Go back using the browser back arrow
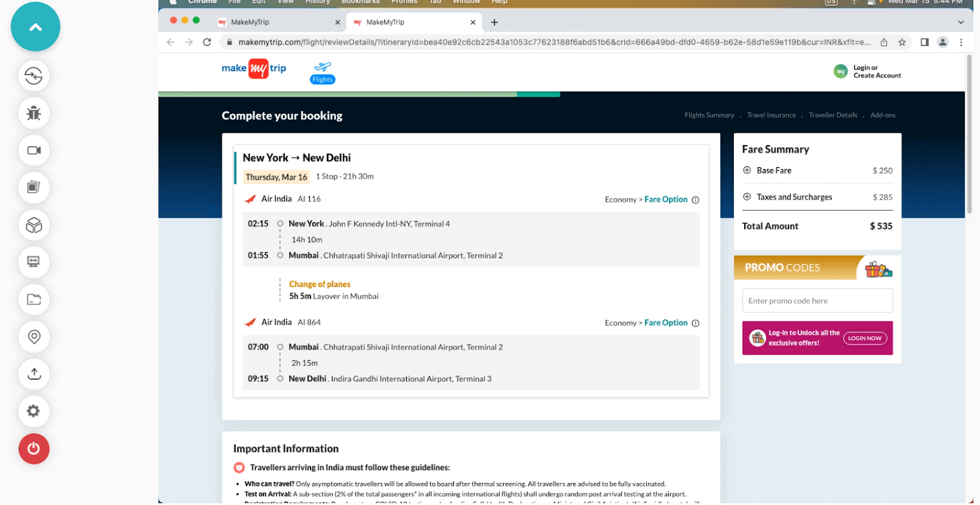The width and height of the screenshot is (980, 505). tap(171, 42)
